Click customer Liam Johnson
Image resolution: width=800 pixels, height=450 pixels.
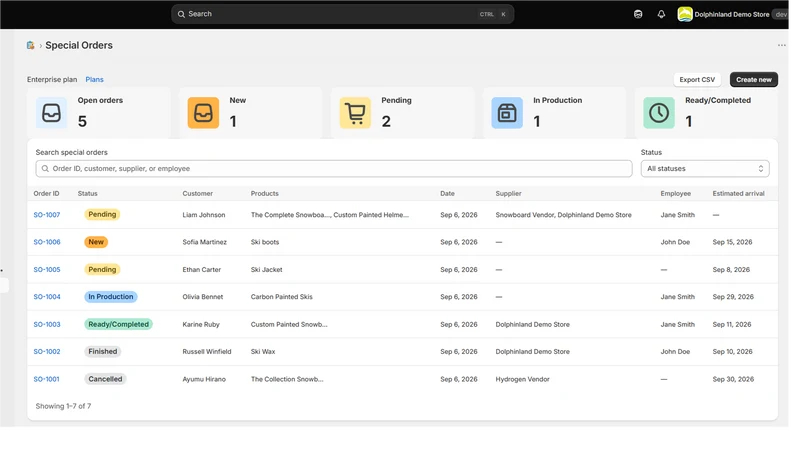tap(204, 215)
